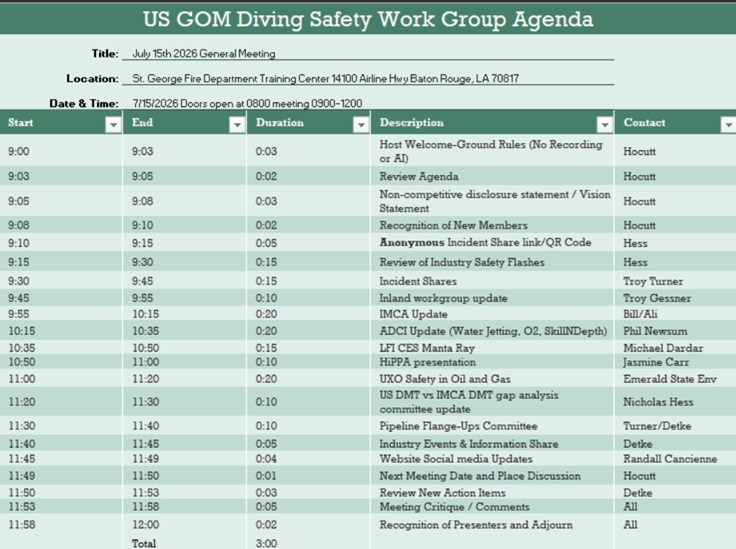The height and width of the screenshot is (549, 736).
Task: Click the Review Agenda description cell
Action: click(x=492, y=176)
